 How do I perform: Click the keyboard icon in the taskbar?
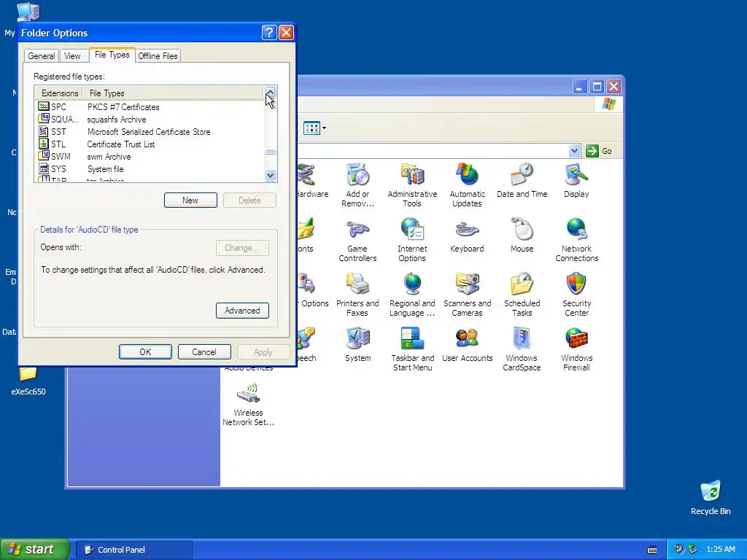(652, 550)
